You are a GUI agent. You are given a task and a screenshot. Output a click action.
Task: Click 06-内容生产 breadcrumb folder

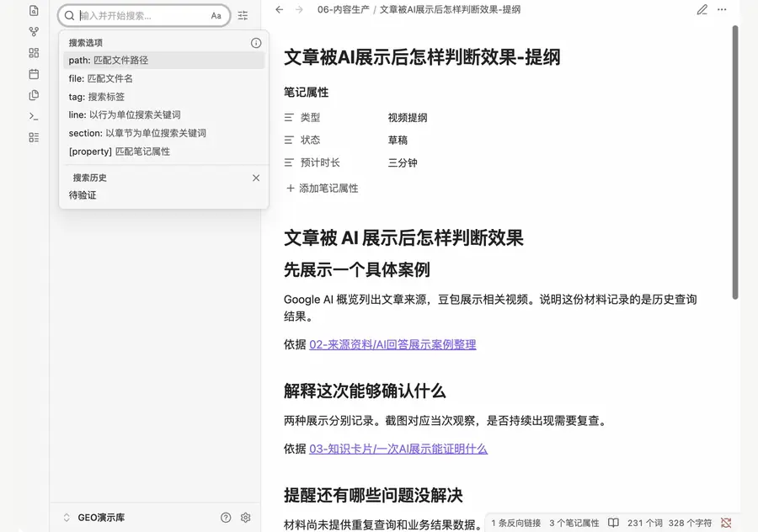click(x=344, y=9)
